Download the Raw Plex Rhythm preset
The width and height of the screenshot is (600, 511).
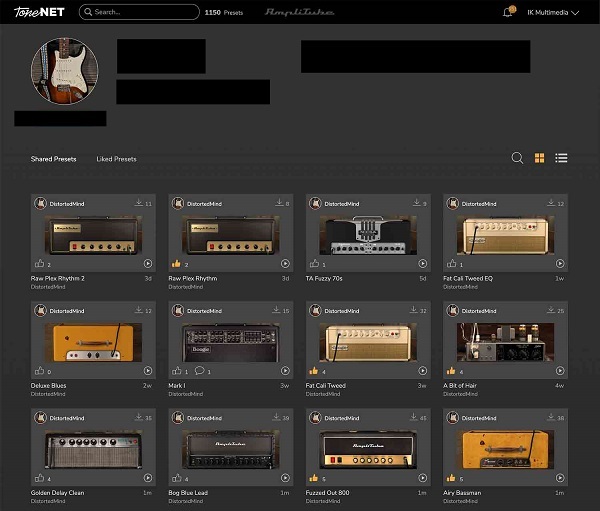click(x=279, y=202)
